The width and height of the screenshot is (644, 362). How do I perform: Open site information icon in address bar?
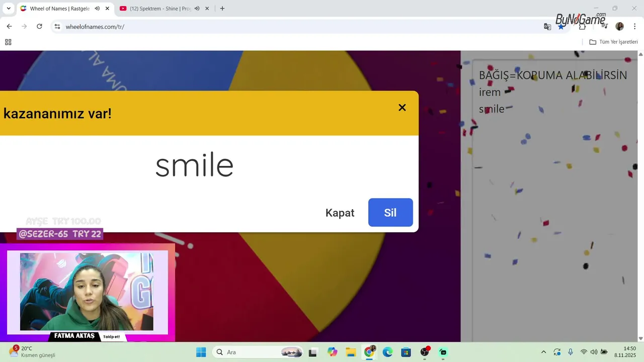(57, 27)
